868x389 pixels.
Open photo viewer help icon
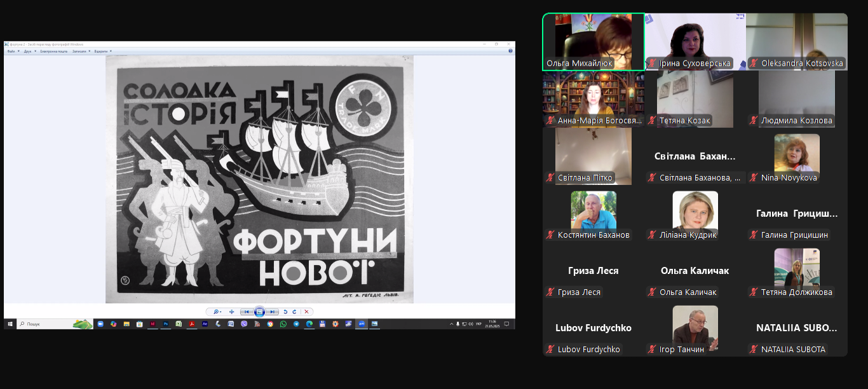[x=510, y=51]
